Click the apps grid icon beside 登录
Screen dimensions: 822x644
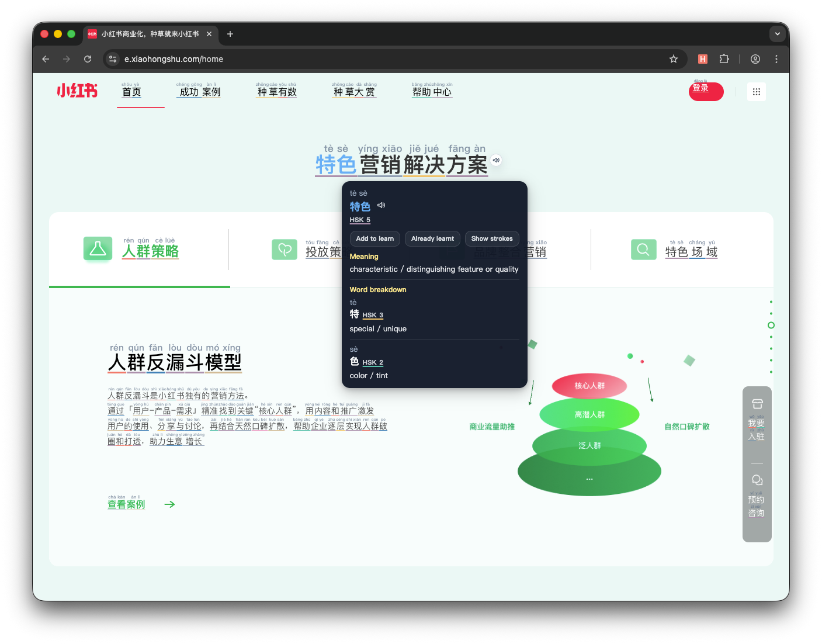(x=756, y=91)
